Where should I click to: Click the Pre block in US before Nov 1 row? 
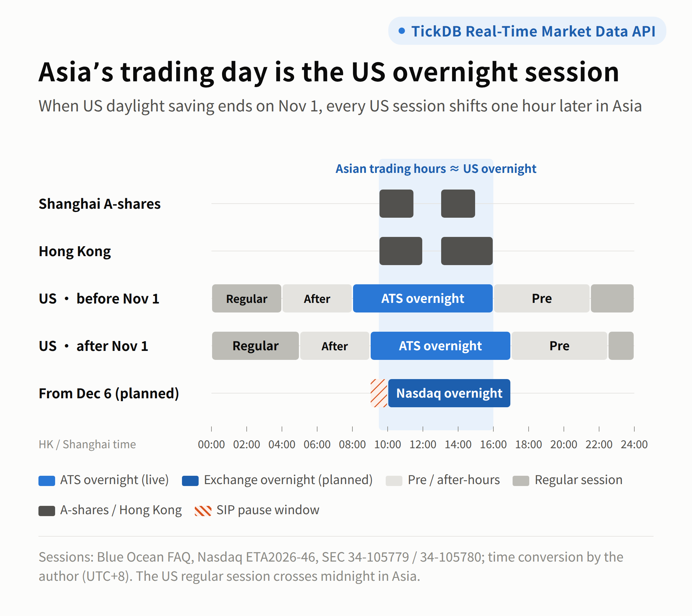click(x=542, y=298)
